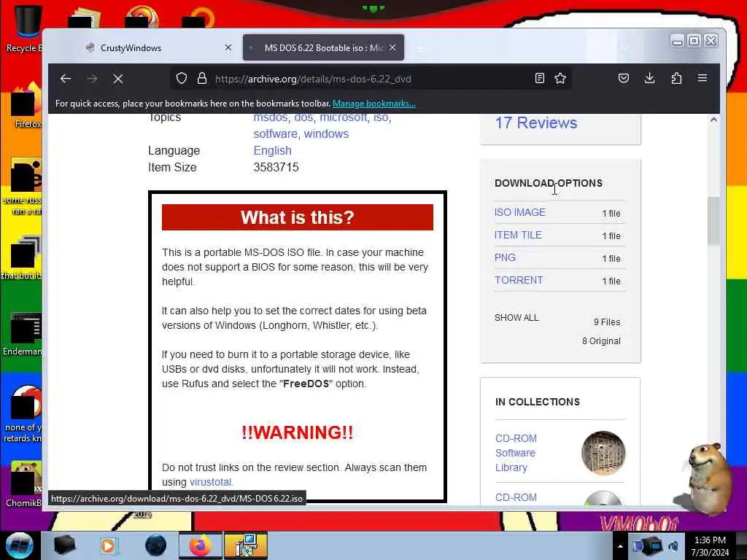Open the media player taskbar icon
The height and width of the screenshot is (560, 747).
[x=109, y=545]
